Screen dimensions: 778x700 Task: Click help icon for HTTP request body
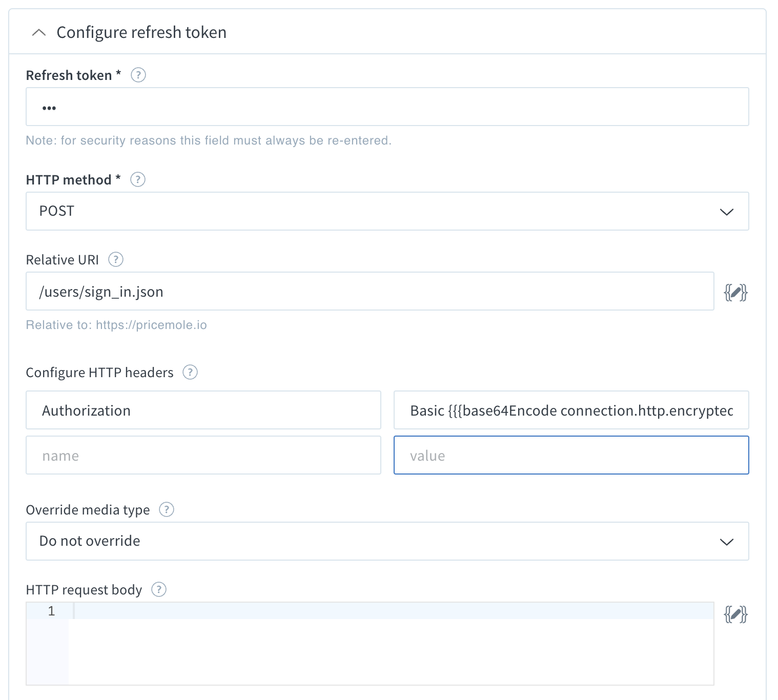pos(159,590)
